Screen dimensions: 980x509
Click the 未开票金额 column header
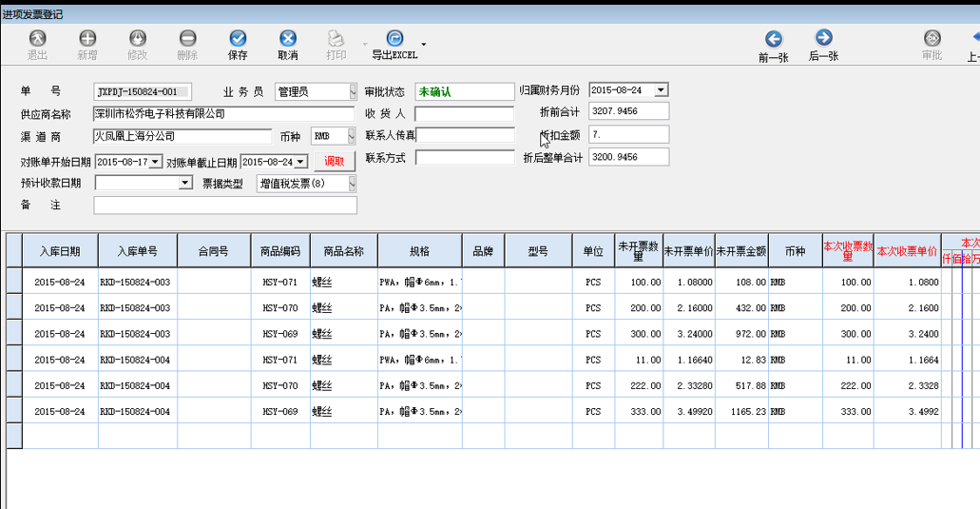[741, 251]
